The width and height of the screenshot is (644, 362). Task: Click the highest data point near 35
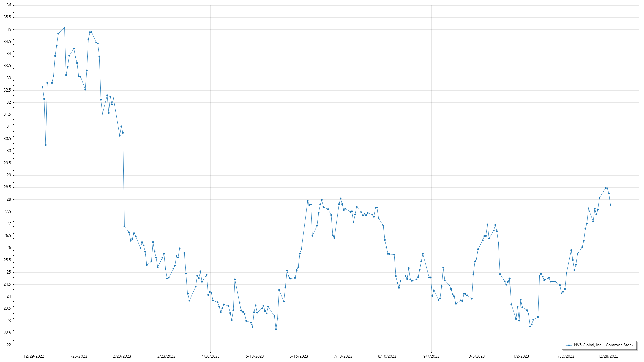click(64, 28)
